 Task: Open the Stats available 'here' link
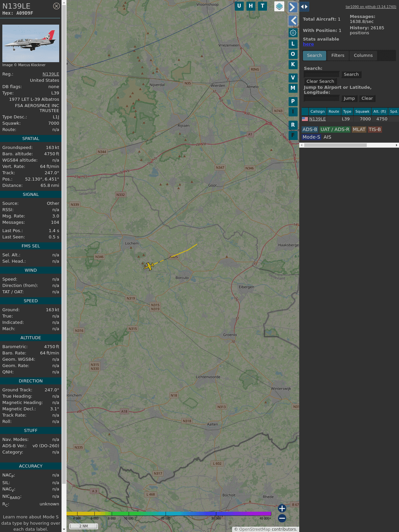click(x=308, y=44)
